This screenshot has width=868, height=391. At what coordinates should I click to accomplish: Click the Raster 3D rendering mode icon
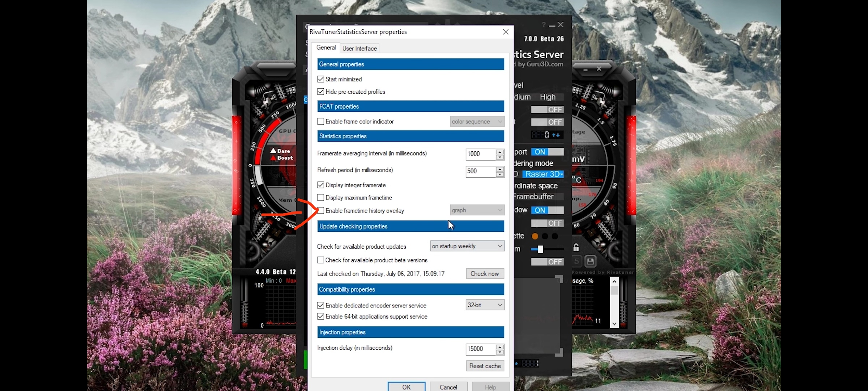point(543,173)
